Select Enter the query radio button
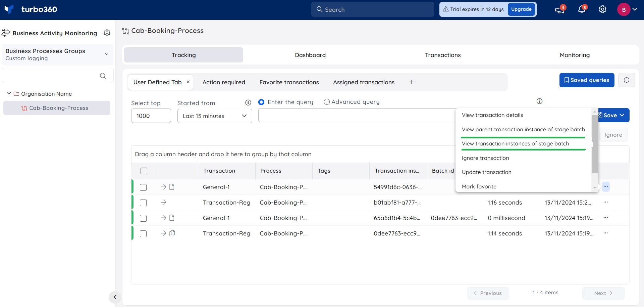Image resolution: width=644 pixels, height=307 pixels. point(261,102)
